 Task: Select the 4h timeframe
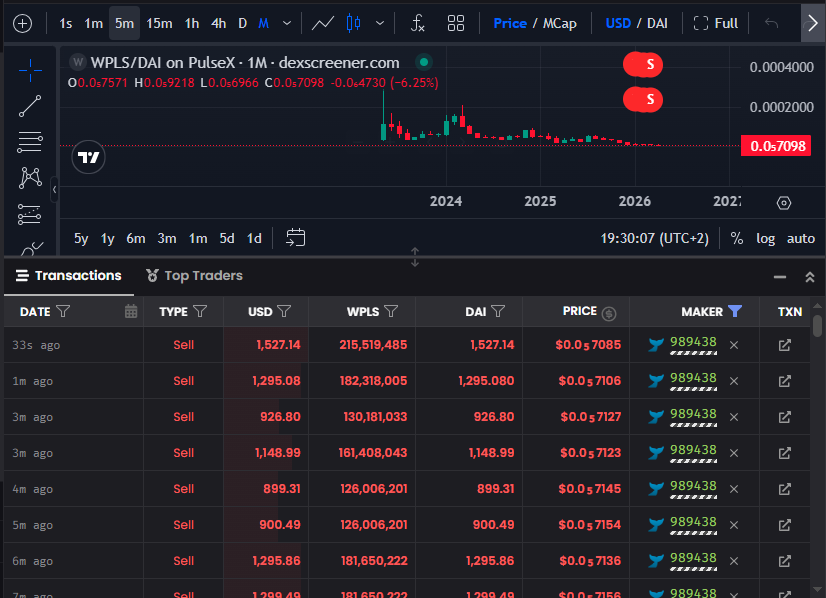(218, 23)
